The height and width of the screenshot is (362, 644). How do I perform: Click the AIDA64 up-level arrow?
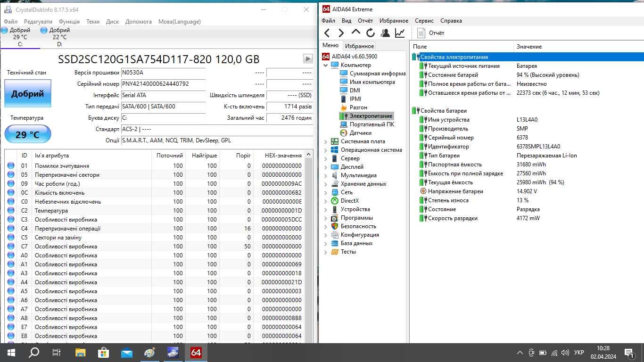(356, 32)
